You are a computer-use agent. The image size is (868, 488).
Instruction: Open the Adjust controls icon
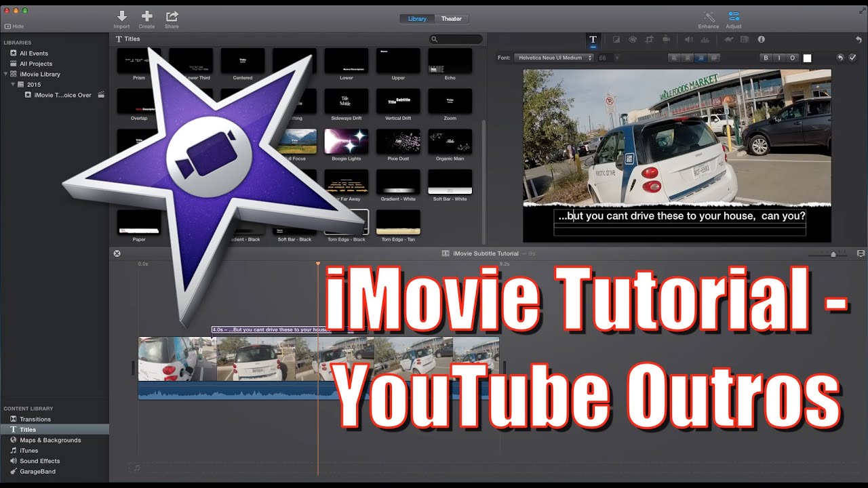pos(734,16)
